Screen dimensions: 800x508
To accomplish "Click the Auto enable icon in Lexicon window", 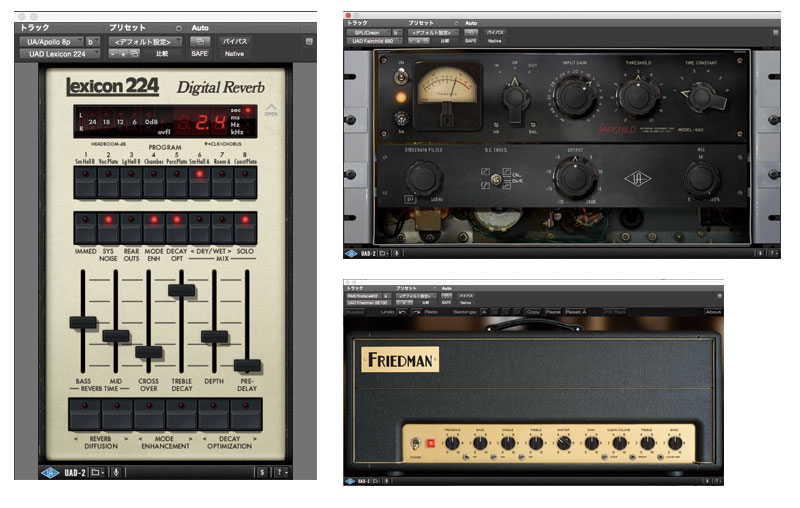I will [200, 41].
